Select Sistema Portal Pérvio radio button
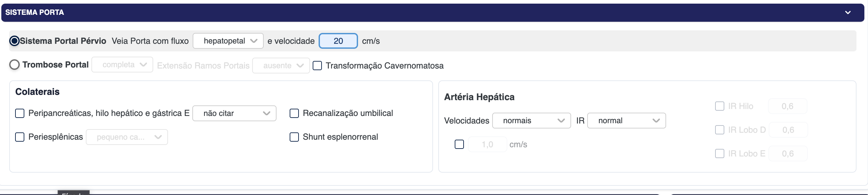 [x=14, y=41]
